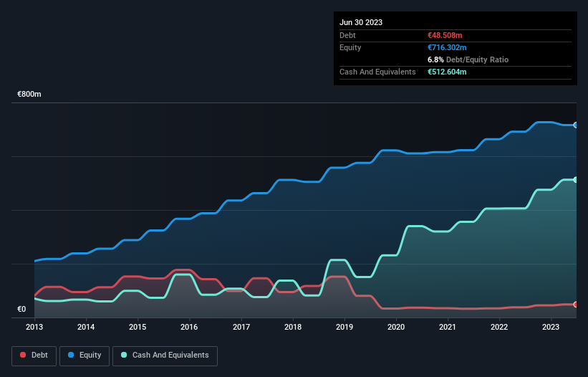Click the Cash endpoint marker at Jun 2023

click(576, 180)
